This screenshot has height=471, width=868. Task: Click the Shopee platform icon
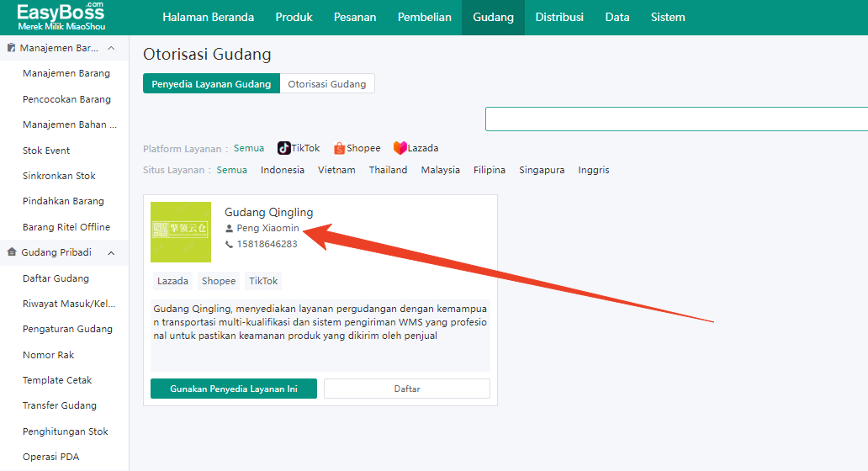click(x=339, y=148)
